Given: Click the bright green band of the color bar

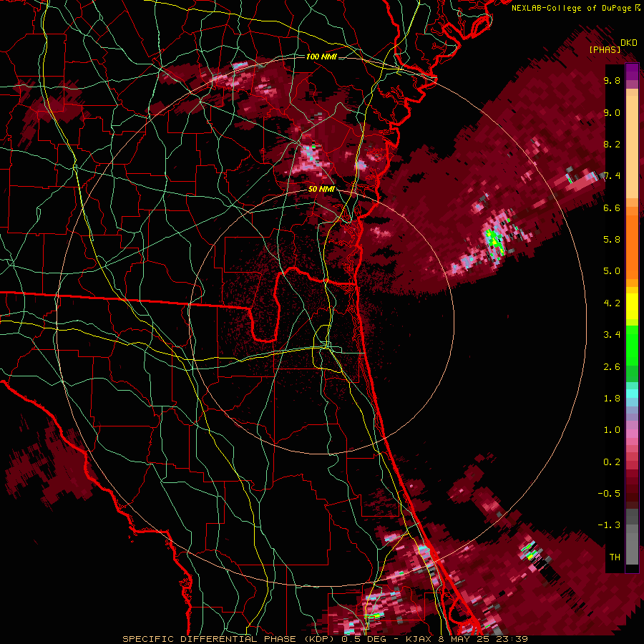Looking at the screenshot, I should point(632,346).
